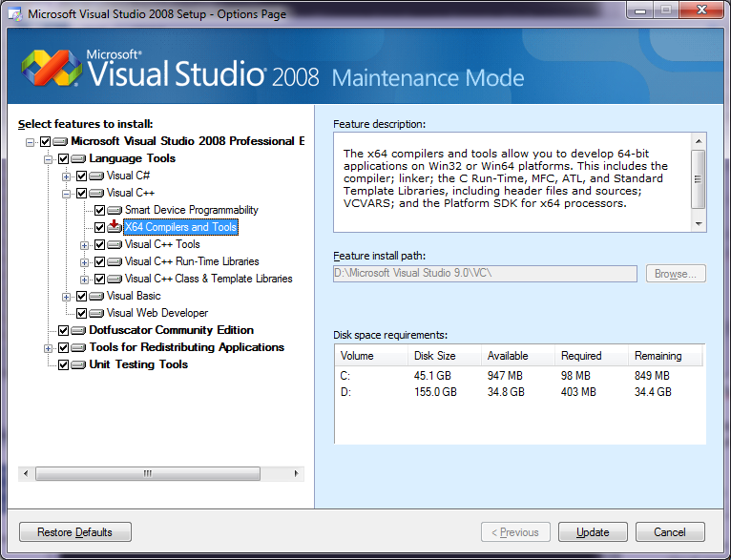
Task: Click the drive icon beside Class & Template Libraries
Action: point(115,280)
